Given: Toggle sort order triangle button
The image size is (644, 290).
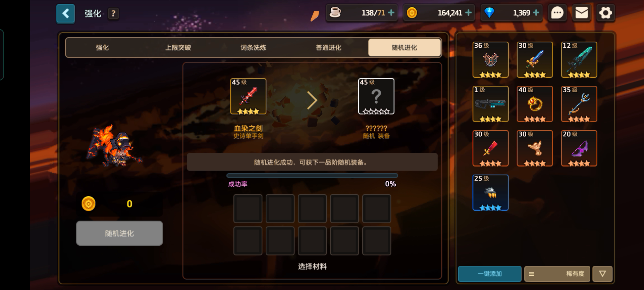Looking at the screenshot, I should point(602,274).
